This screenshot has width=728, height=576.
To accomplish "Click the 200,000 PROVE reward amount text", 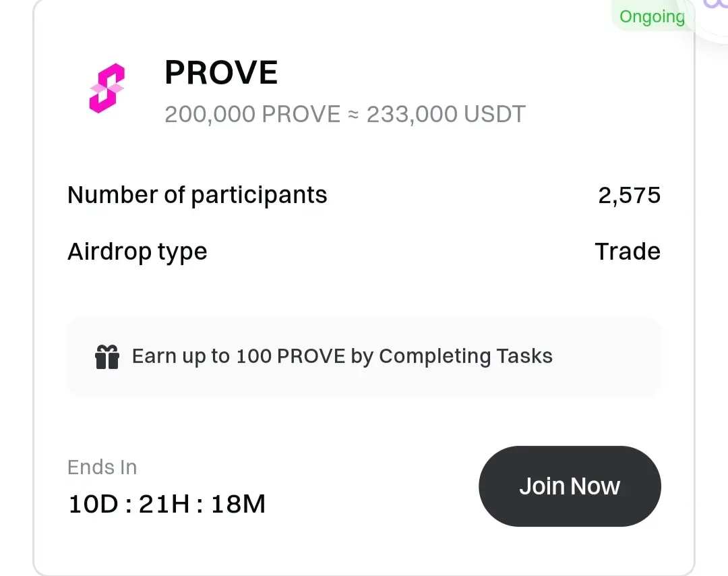I will 253,114.
